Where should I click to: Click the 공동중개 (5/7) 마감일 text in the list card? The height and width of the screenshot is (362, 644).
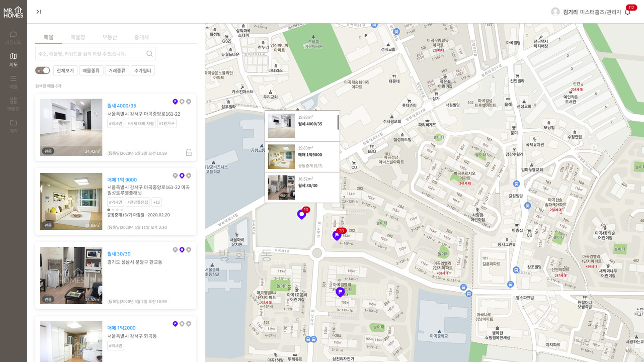tap(138, 215)
